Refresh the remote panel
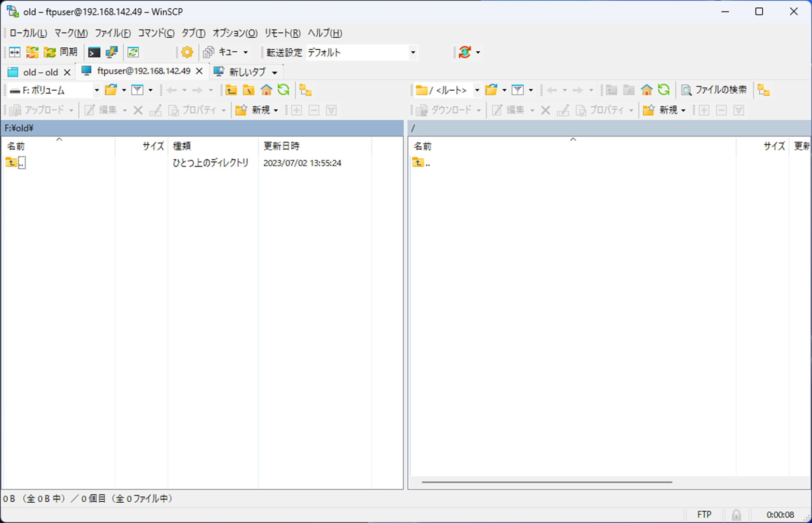This screenshot has height=523, width=812. pos(664,90)
